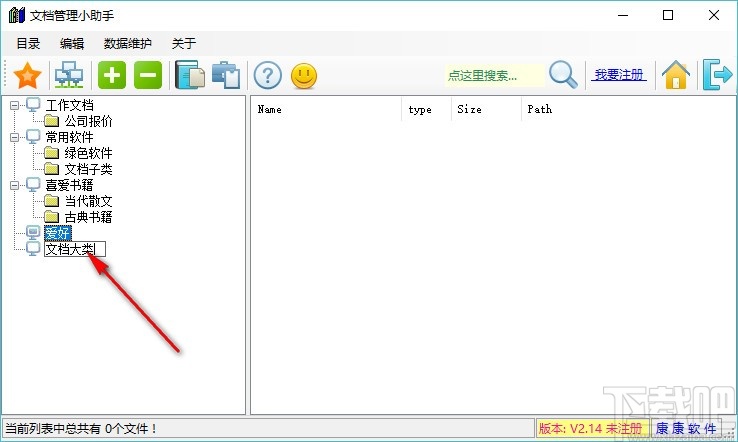This screenshot has width=738, height=442.
Task: Collapse the 常用软件 tree node
Action: click(x=15, y=137)
